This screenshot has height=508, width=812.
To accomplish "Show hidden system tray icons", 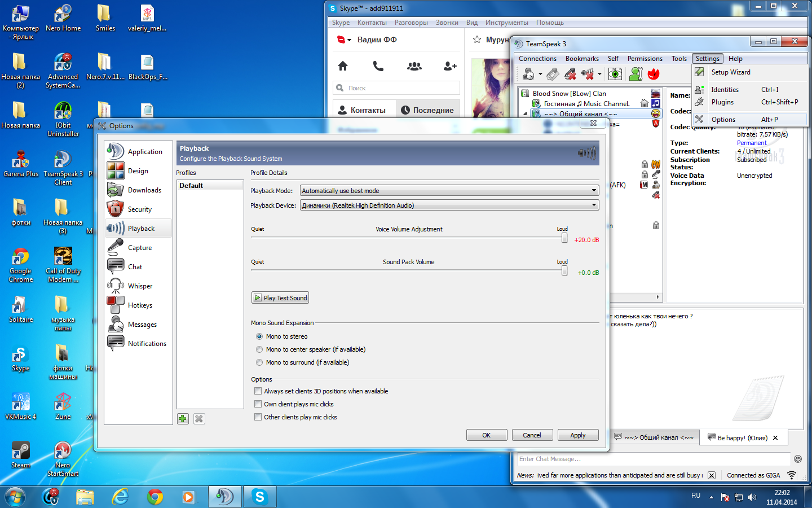I will point(711,497).
